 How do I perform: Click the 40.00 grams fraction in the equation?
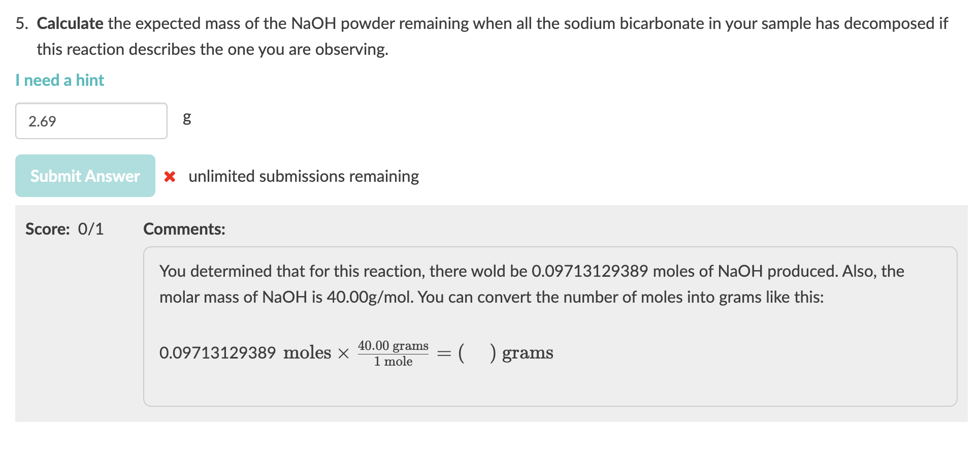[394, 346]
